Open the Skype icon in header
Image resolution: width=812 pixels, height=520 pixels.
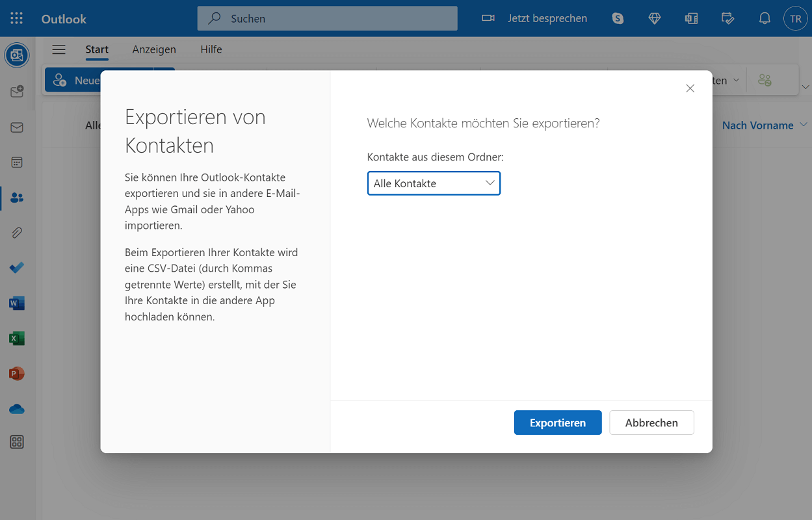tap(618, 18)
